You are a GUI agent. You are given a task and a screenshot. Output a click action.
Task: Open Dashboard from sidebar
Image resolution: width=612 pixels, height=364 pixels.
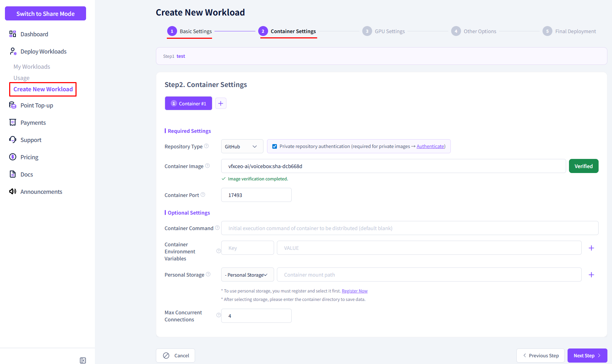click(34, 34)
